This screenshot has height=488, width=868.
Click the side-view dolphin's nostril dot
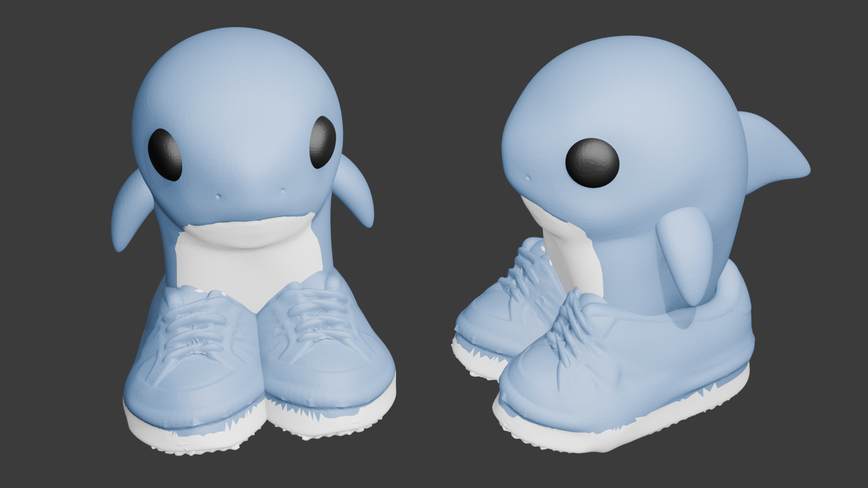[527, 179]
